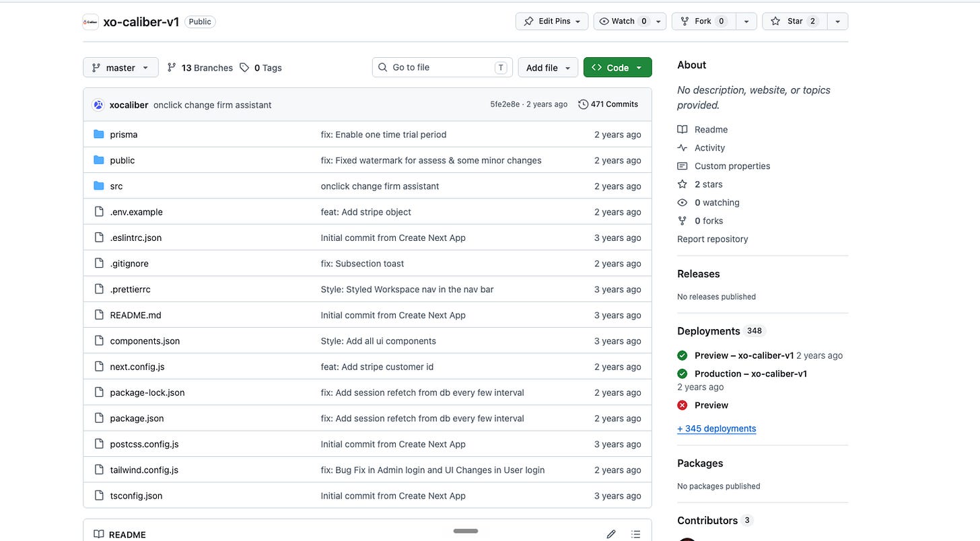Click the file icon beside .eslintrc.json
Viewport: 980px width, 541px height.
click(x=99, y=238)
